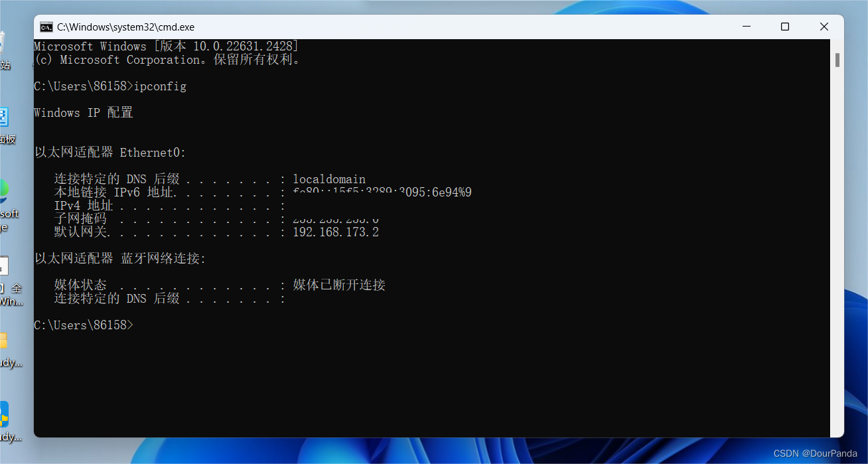Click the DNS suffix line under 蓝牙网络连接

[x=170, y=299]
